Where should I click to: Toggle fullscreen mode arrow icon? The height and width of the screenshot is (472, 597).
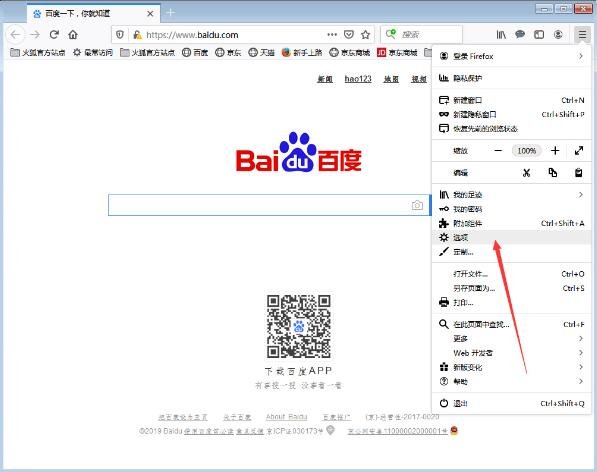[x=579, y=151]
